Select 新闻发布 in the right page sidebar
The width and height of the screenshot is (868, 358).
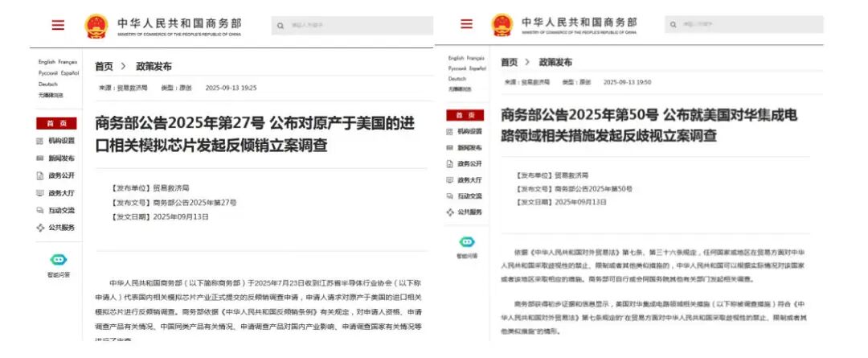coord(470,147)
